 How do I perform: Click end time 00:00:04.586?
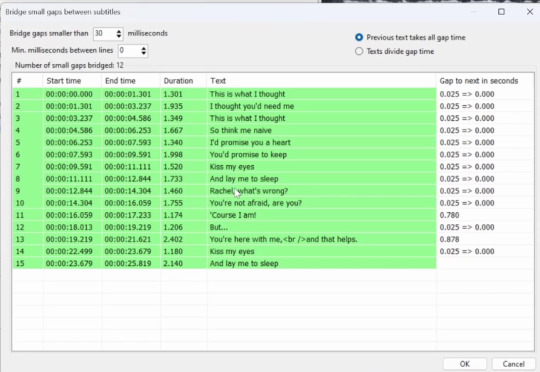click(128, 118)
